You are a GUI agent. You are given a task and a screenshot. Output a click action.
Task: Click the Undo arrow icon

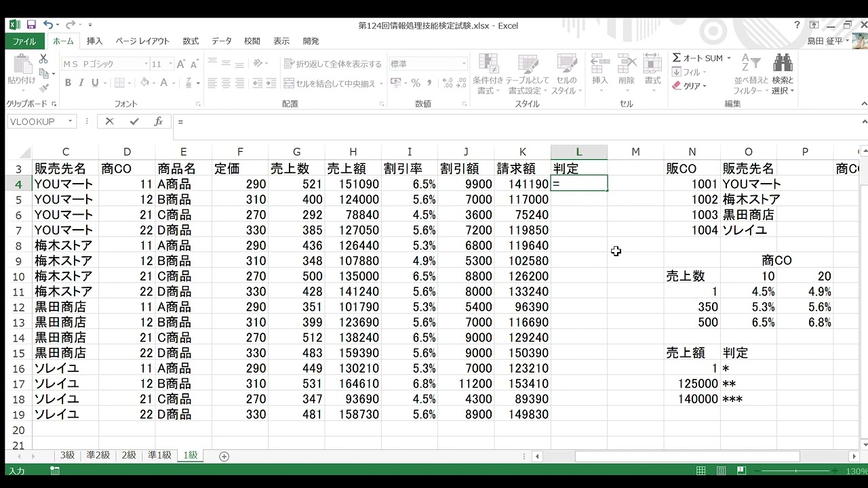click(x=48, y=25)
